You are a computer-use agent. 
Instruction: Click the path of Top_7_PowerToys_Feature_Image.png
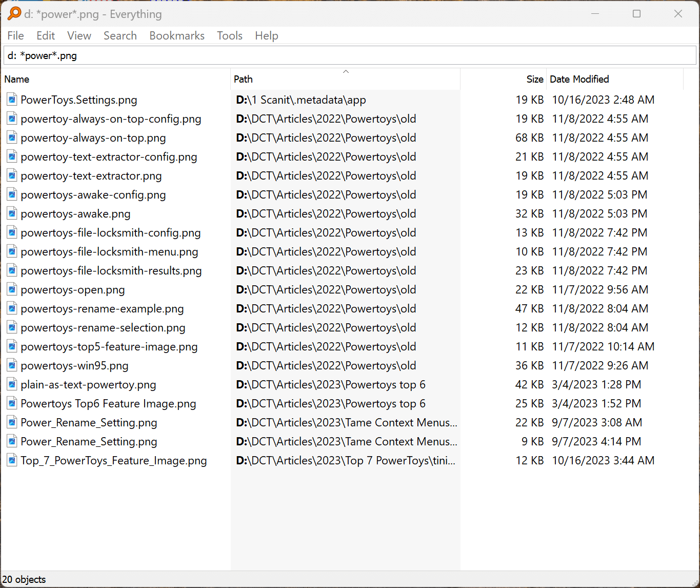click(346, 460)
